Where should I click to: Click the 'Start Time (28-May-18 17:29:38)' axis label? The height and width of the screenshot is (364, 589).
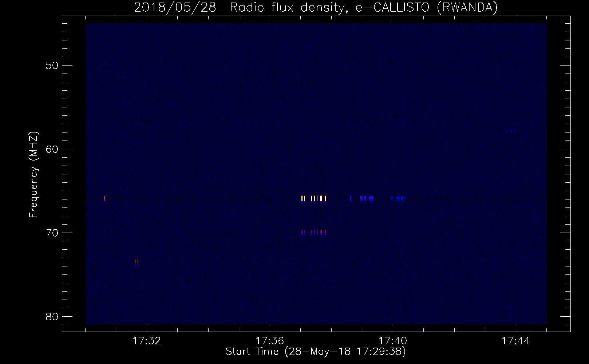point(316,352)
